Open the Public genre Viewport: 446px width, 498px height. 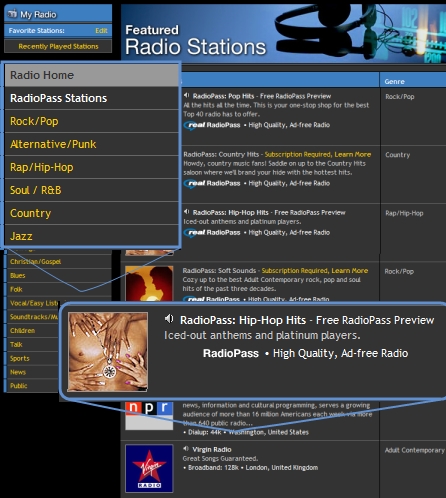[18, 386]
